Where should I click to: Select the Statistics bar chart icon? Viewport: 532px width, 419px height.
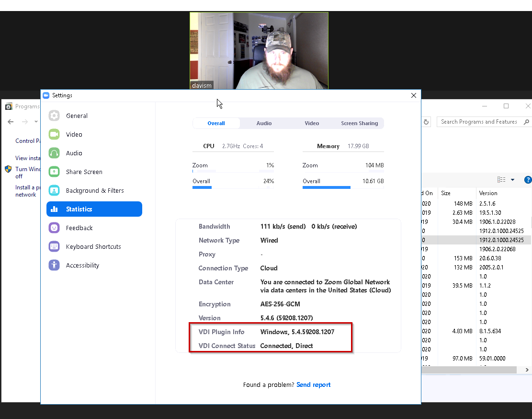(54, 209)
